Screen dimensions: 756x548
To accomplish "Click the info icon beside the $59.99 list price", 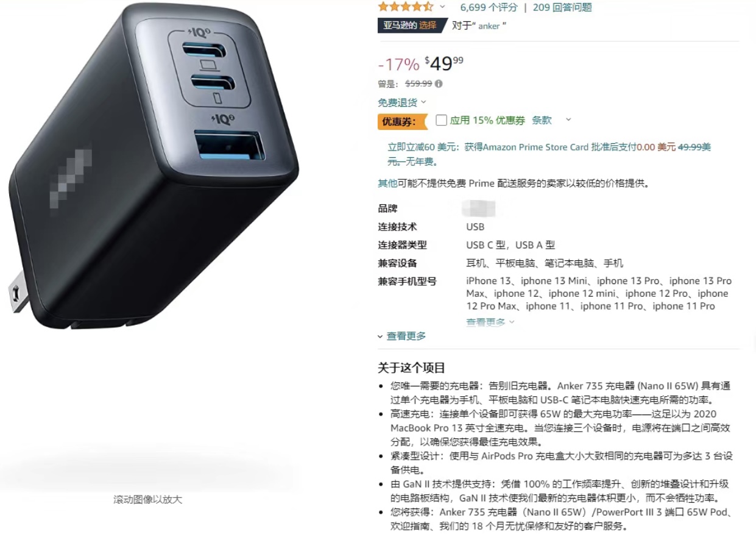I will (439, 84).
